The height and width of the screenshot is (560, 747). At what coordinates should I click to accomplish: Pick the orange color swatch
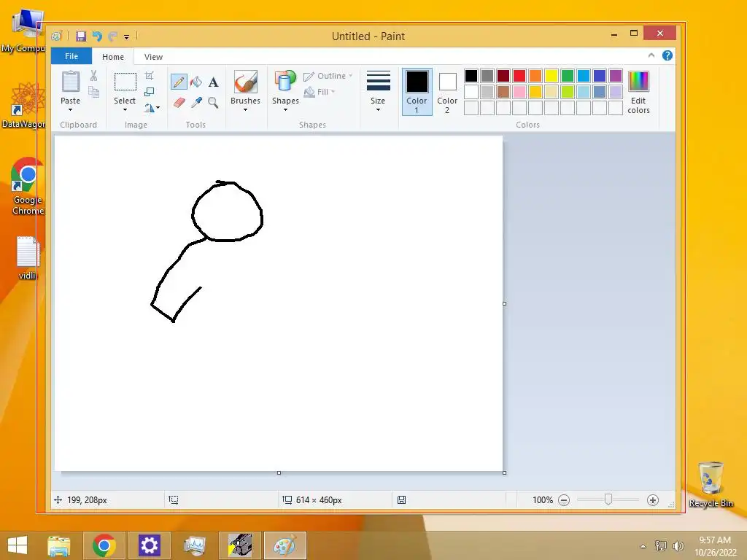(x=535, y=76)
